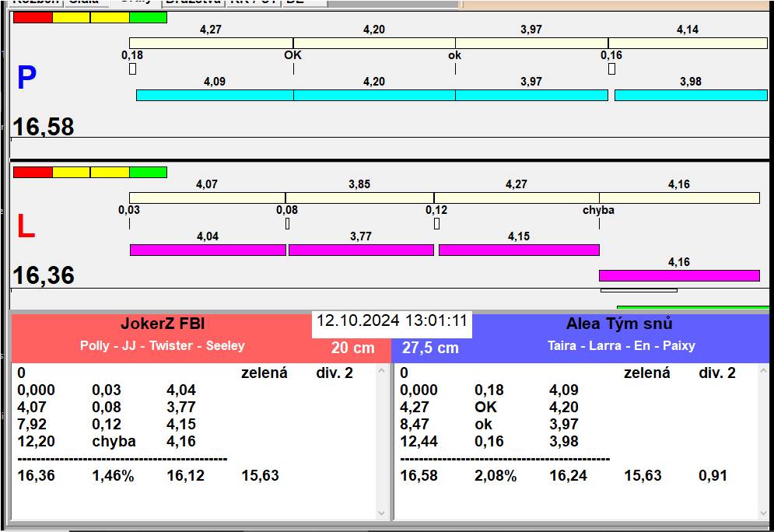Click the JokerZ results panel scroll-up arrow
Viewport: 774px width, 532px height.
[x=382, y=370]
